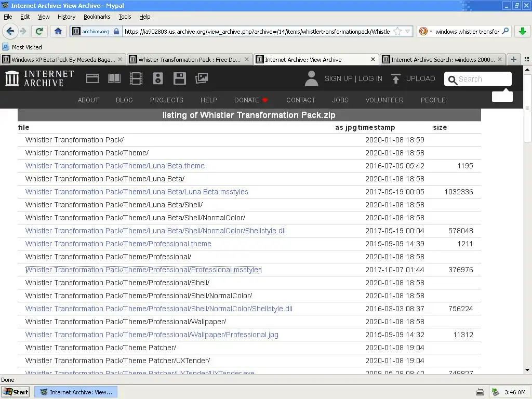Switch to Whistler Transformation Pack tab

coord(190,60)
